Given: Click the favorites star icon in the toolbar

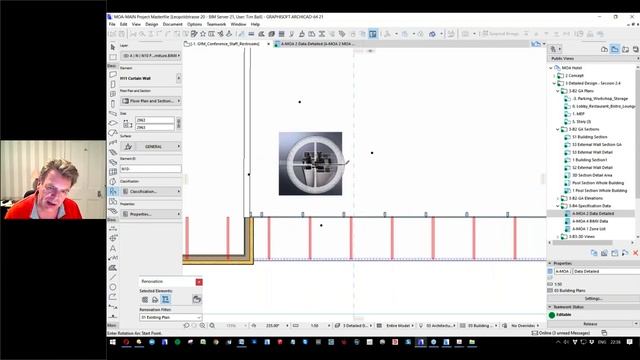Looking at the screenshot, I should (x=203, y=34).
